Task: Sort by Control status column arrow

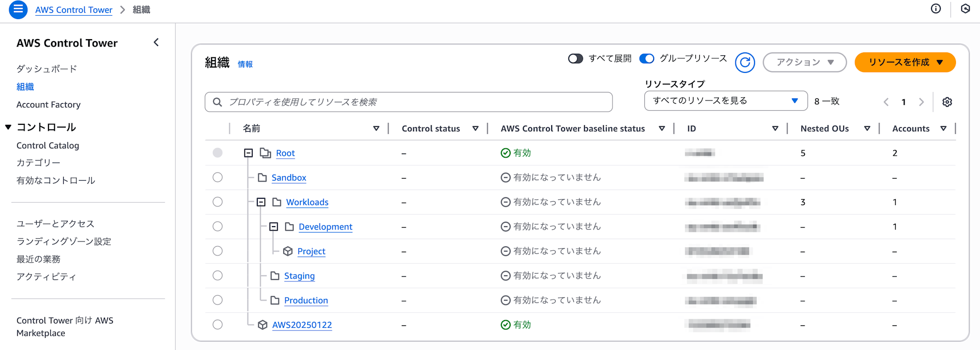Action: (475, 129)
